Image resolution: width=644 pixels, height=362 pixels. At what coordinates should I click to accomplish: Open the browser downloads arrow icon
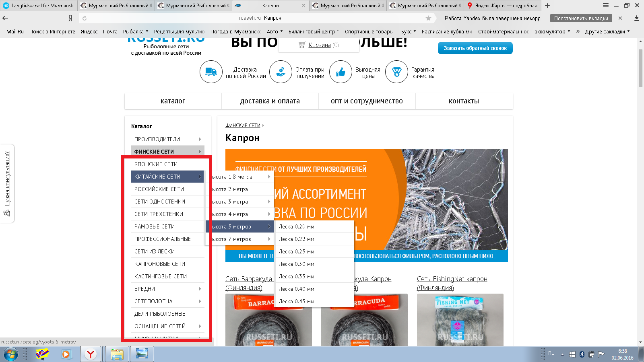click(x=636, y=18)
